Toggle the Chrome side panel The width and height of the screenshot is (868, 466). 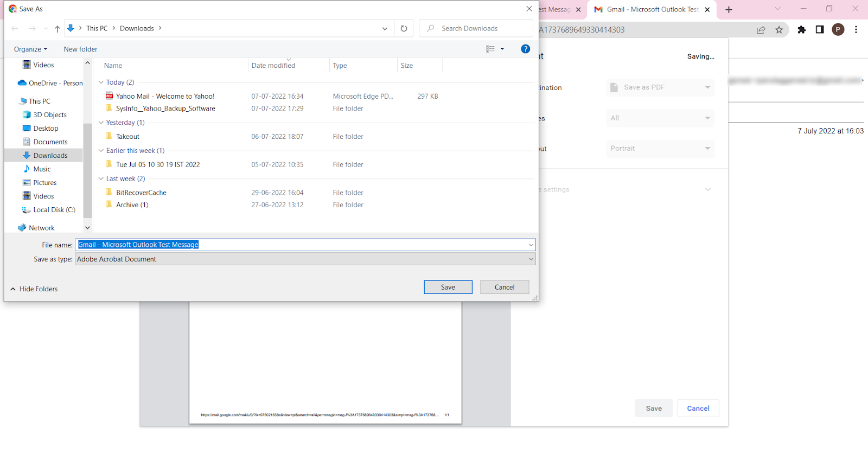(x=820, y=30)
